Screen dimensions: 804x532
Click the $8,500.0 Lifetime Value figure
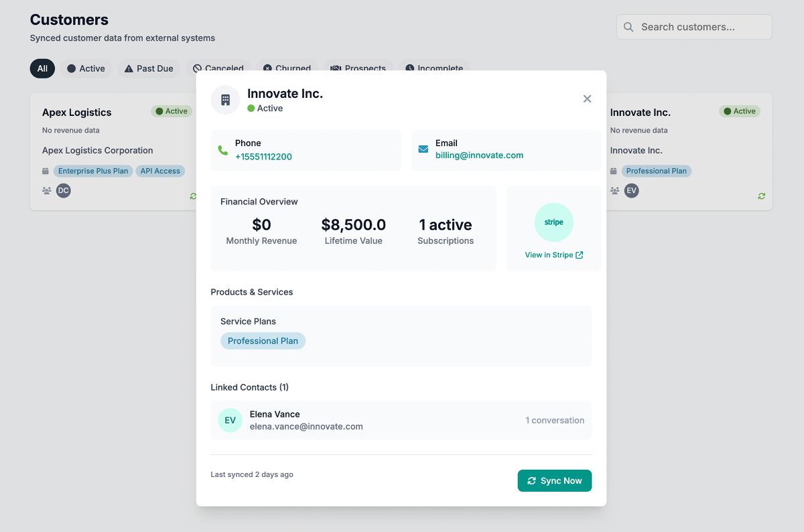(353, 224)
